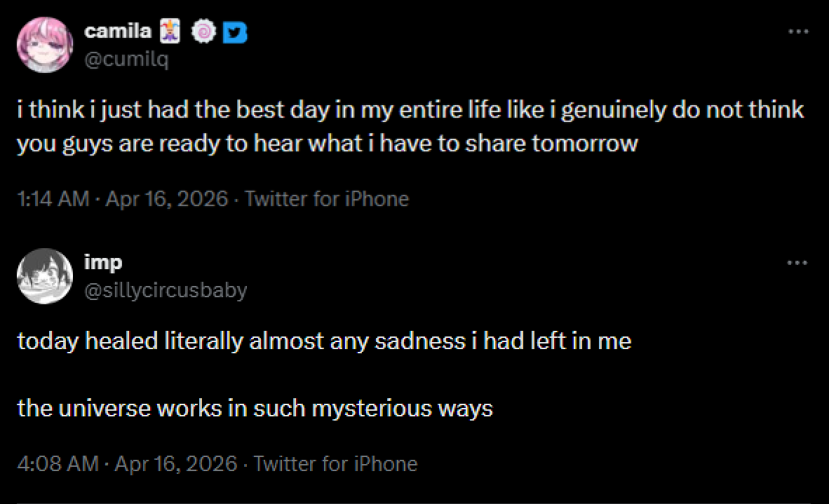Click "the universe works in such mysterious ways" text

pos(255,408)
